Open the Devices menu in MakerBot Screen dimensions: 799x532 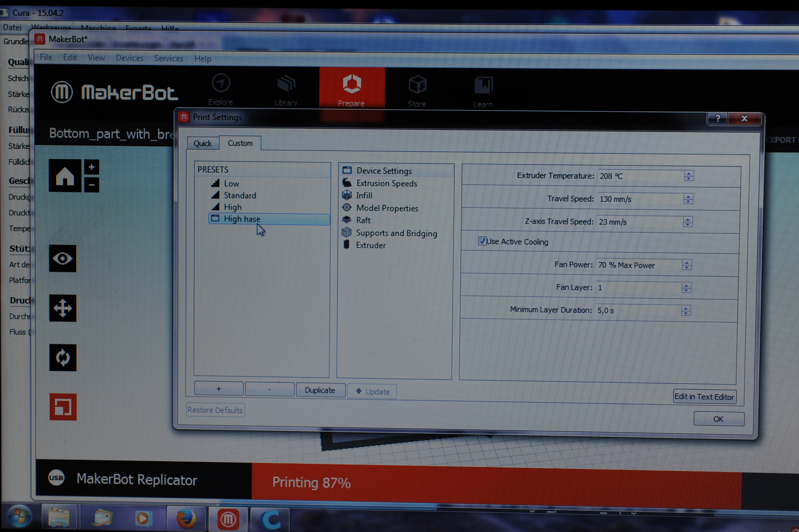tap(129, 58)
